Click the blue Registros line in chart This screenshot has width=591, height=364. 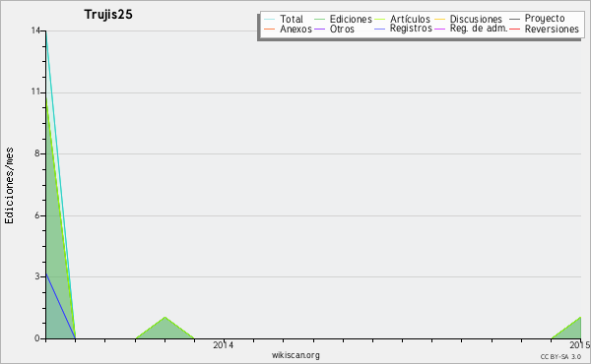(x=60, y=306)
